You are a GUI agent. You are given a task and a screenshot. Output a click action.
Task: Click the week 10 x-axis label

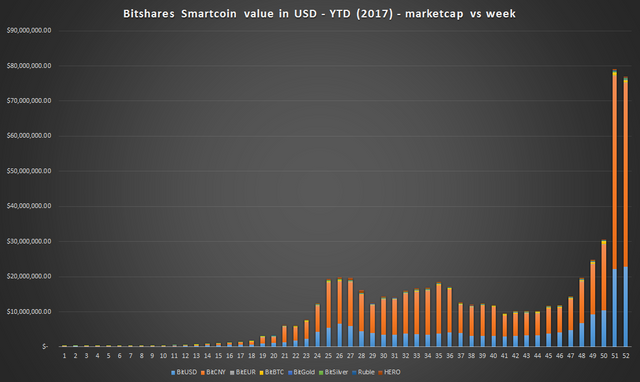coord(163,356)
